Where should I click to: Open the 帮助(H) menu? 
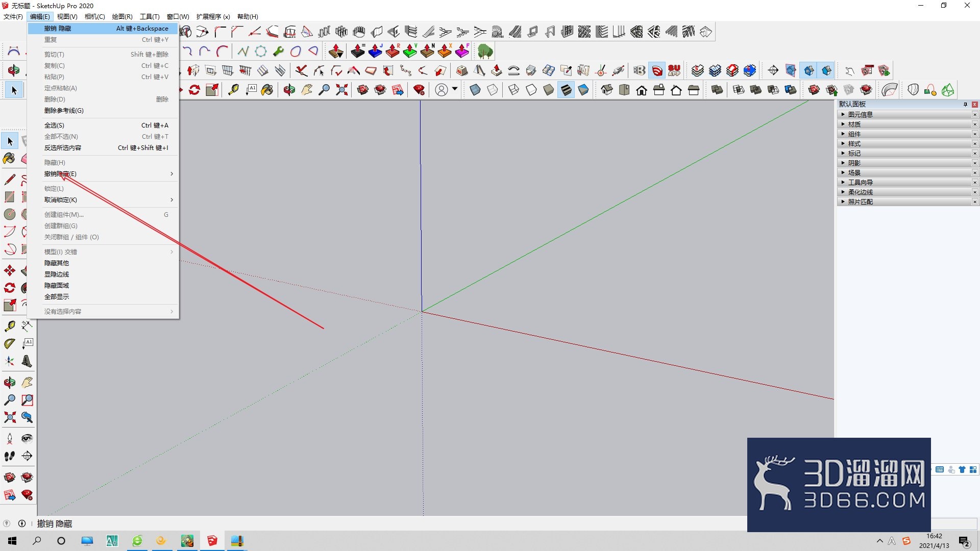tap(248, 17)
